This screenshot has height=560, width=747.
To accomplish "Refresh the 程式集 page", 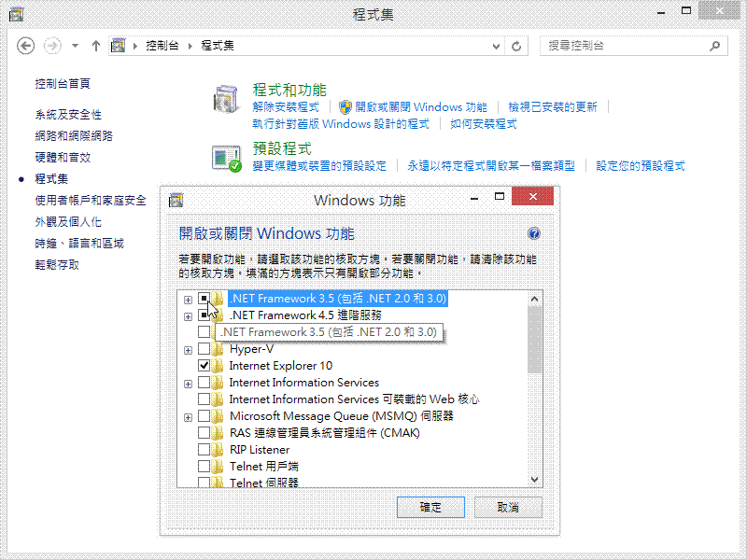I will [516, 46].
